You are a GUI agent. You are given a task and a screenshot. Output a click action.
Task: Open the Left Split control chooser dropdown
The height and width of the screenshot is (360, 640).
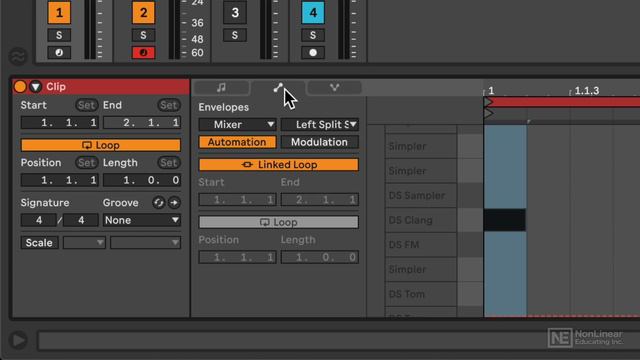pos(320,124)
